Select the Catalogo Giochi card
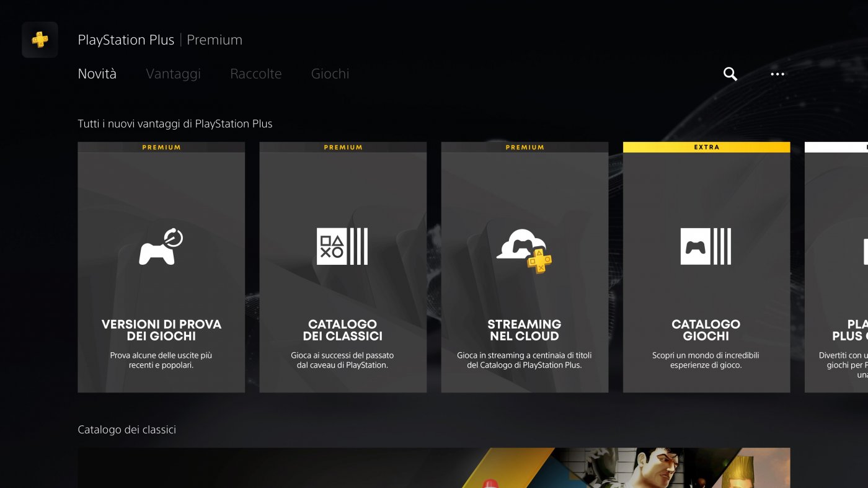Screen dimensions: 868x488 tap(706, 268)
